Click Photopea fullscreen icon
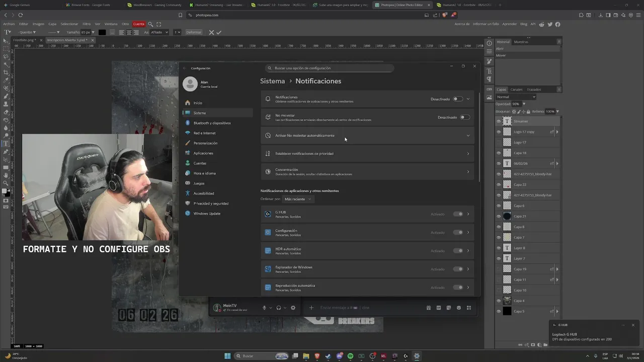The height and width of the screenshot is (362, 644). coord(159,24)
